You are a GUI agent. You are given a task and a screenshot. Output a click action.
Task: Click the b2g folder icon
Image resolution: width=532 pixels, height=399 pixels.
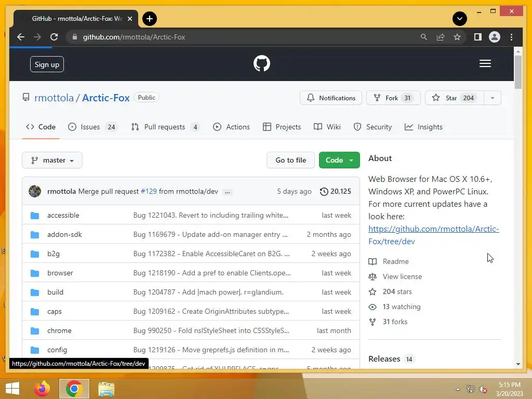(x=35, y=254)
